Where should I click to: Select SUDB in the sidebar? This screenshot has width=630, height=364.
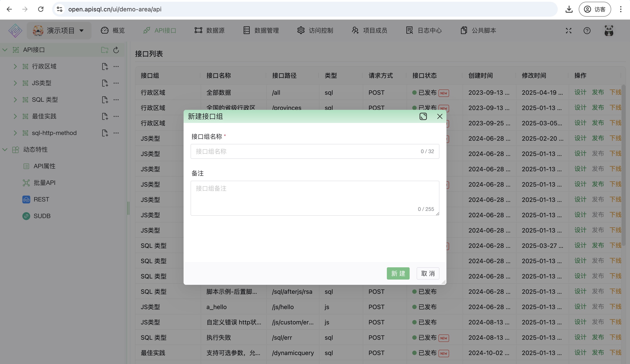[x=42, y=216]
